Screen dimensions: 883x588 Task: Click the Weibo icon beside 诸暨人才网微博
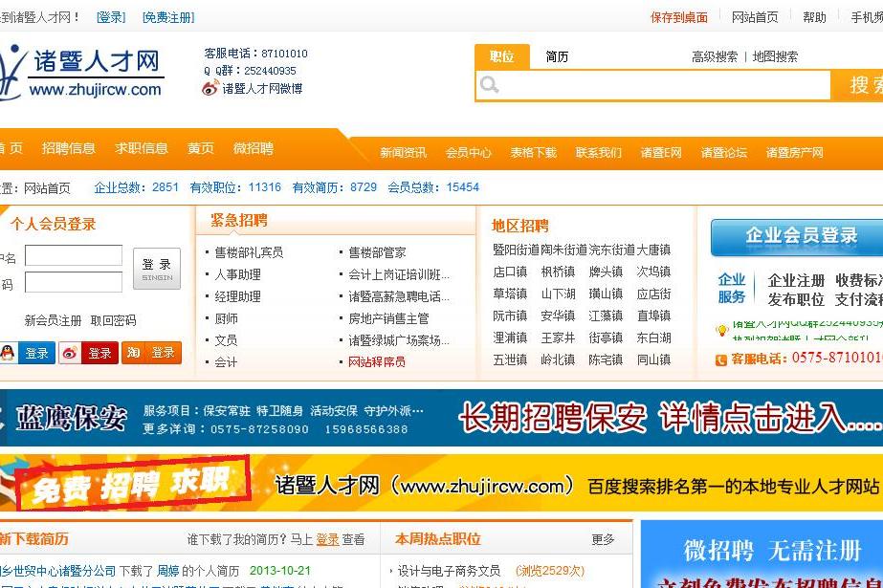point(210,88)
